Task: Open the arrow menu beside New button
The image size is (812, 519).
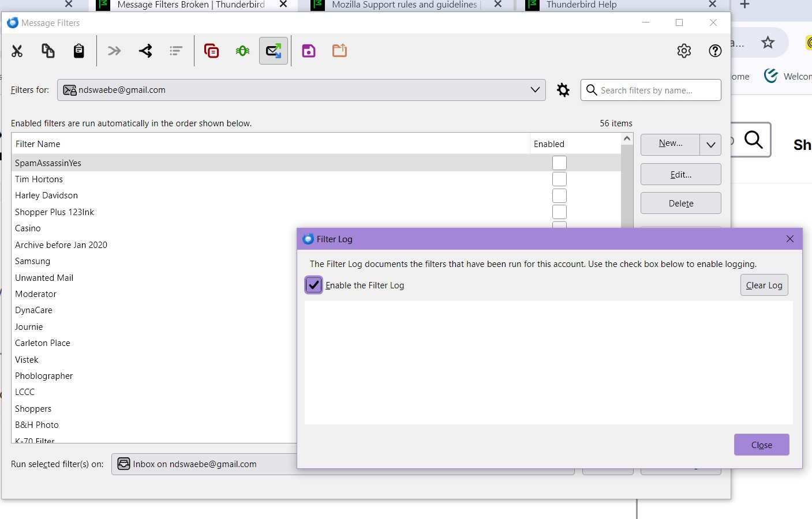Action: pyautogui.click(x=710, y=145)
